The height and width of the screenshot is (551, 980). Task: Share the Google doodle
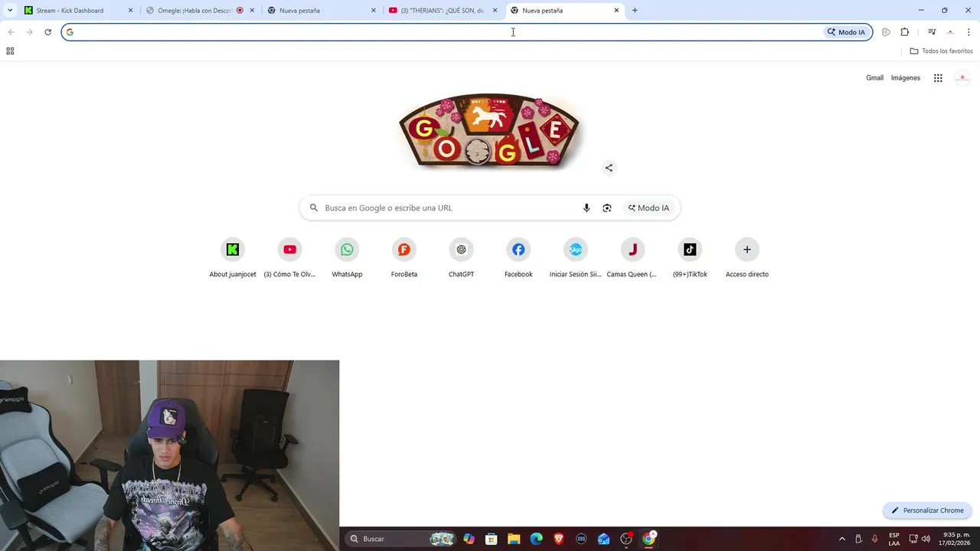click(609, 168)
